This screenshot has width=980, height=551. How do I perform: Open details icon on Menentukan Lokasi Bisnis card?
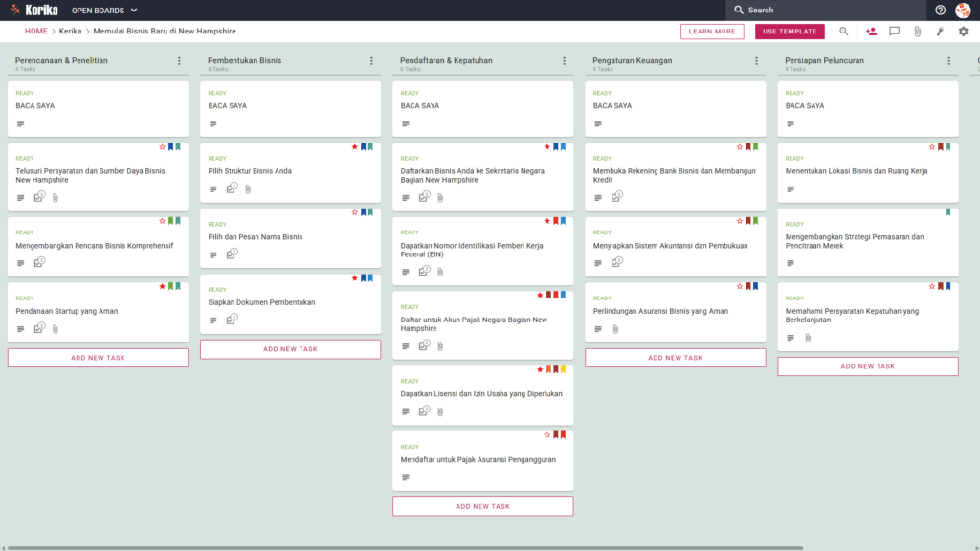tap(791, 189)
